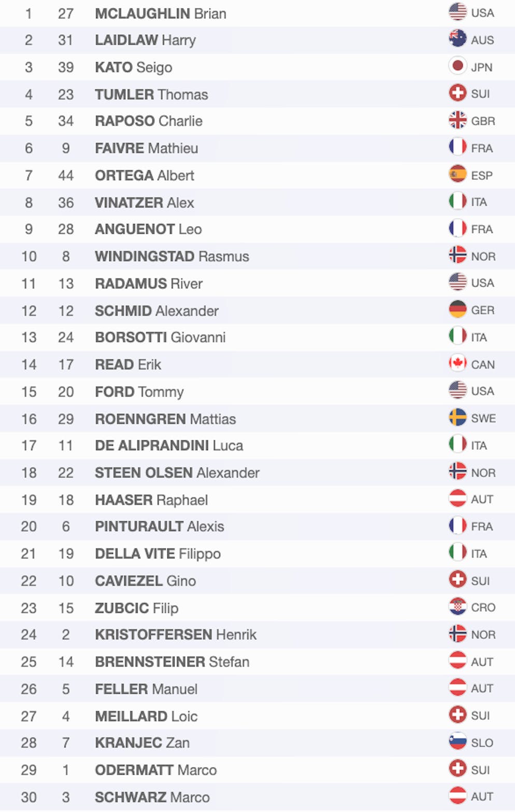Click the Spanish flag beside ORTEGA Albert
Viewport: 515px width, 812px height.
[457, 174]
